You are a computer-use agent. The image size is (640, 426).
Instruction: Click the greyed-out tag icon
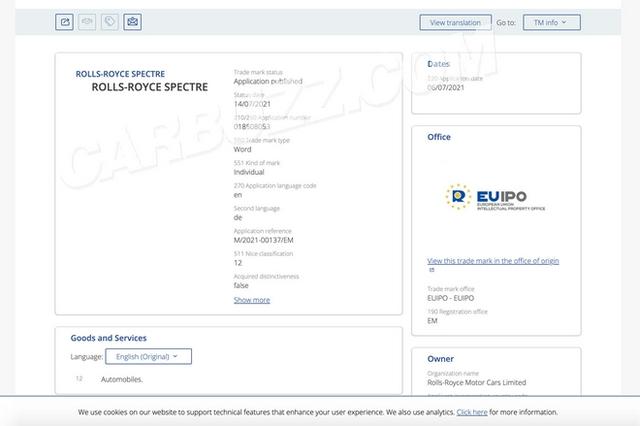[110, 22]
